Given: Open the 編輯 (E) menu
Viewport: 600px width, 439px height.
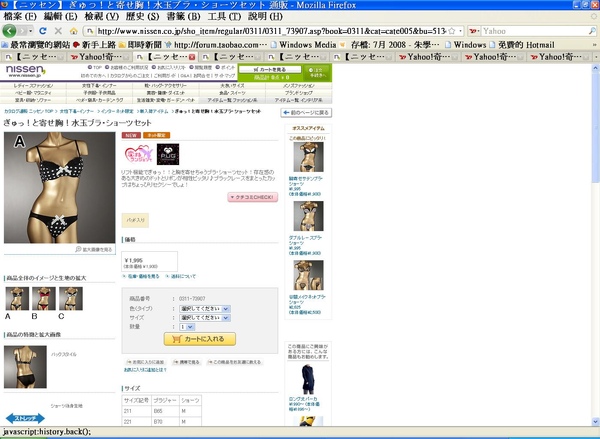Looking at the screenshot, I should (60, 16).
